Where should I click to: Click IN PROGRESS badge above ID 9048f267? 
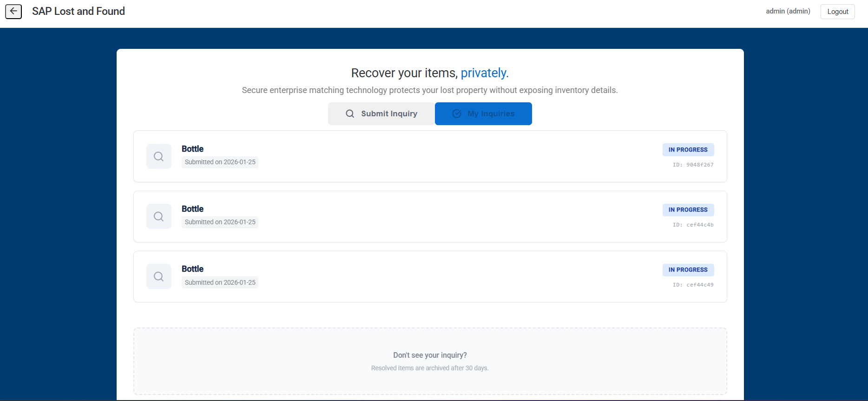coord(688,150)
